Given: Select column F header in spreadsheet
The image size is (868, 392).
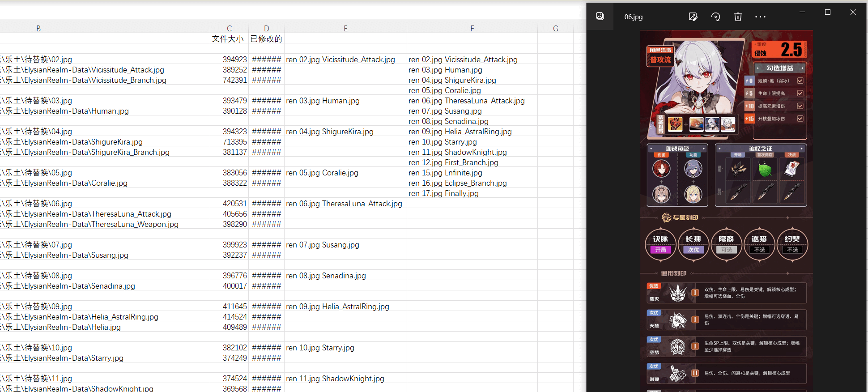Looking at the screenshot, I should click(472, 28).
